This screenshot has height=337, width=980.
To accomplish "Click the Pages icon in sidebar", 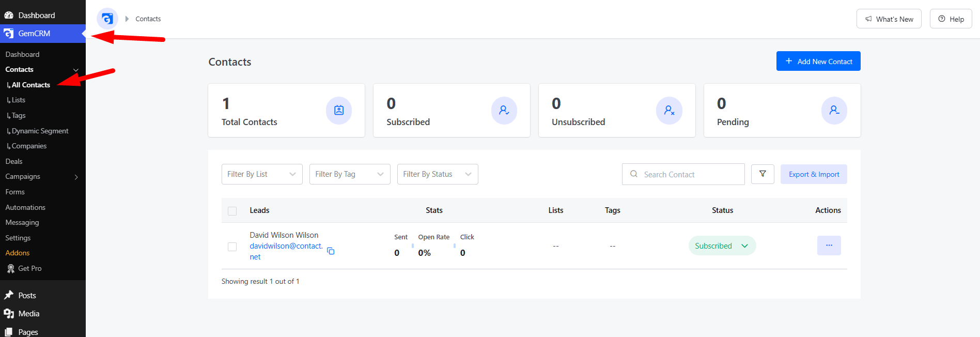I will point(9,332).
